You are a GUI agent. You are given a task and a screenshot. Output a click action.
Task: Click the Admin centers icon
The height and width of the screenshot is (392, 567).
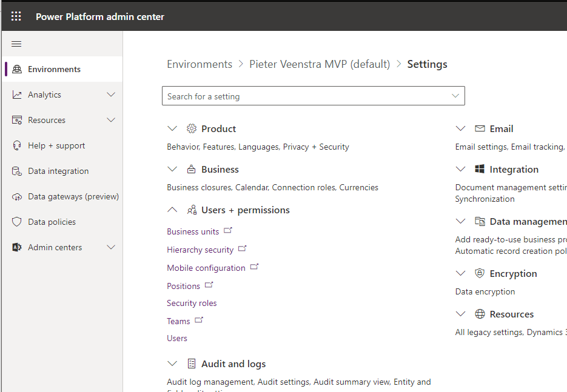(17, 247)
